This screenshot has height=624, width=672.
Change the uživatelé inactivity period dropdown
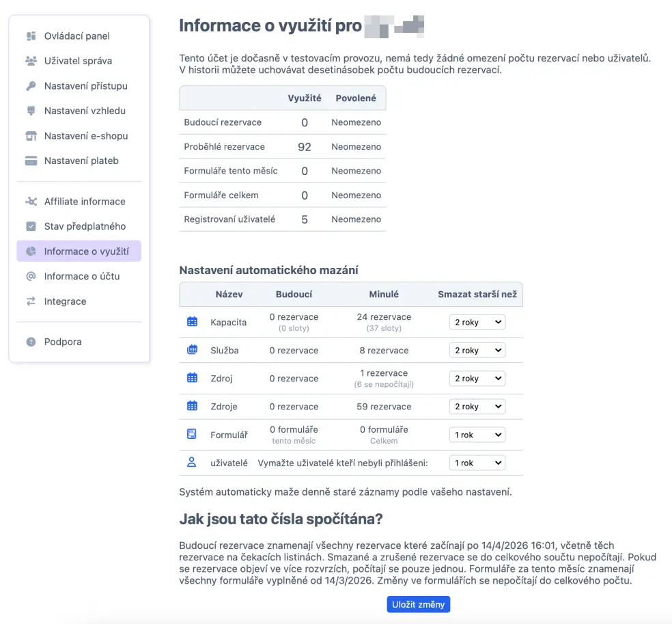pyautogui.click(x=477, y=463)
